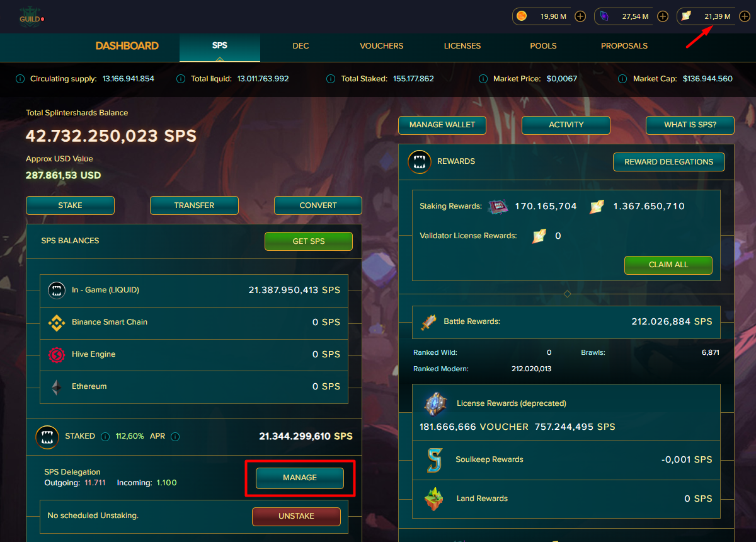Screen dimensions: 756x542
Task: Click info icon next to STAKED label
Action: click(105, 436)
